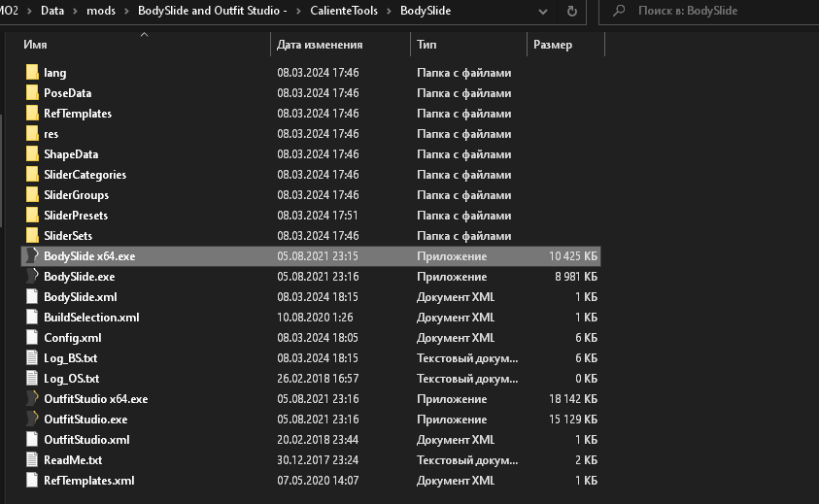The height and width of the screenshot is (504, 819).
Task: Click the SliderSets folder icon
Action: pyautogui.click(x=32, y=236)
